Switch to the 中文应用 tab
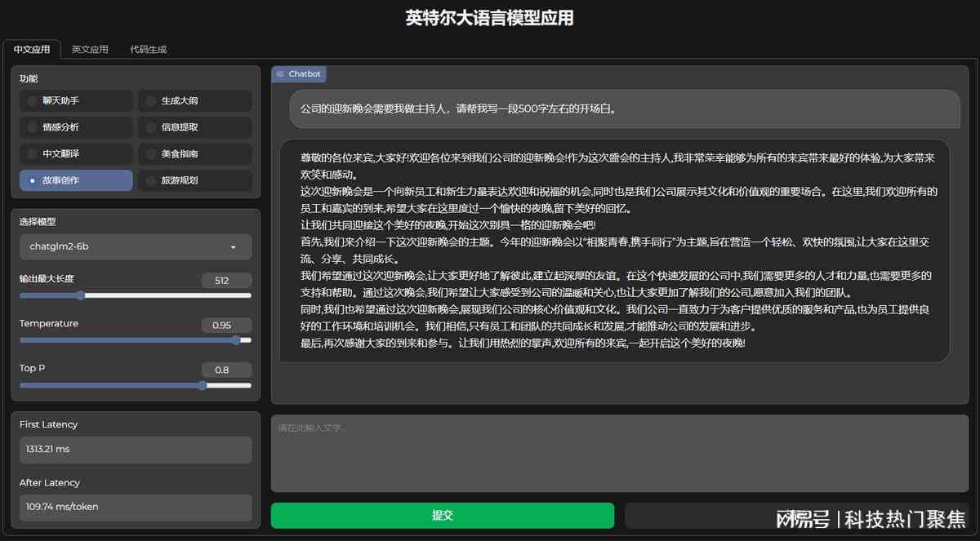Image resolution: width=980 pixels, height=541 pixels. click(32, 49)
